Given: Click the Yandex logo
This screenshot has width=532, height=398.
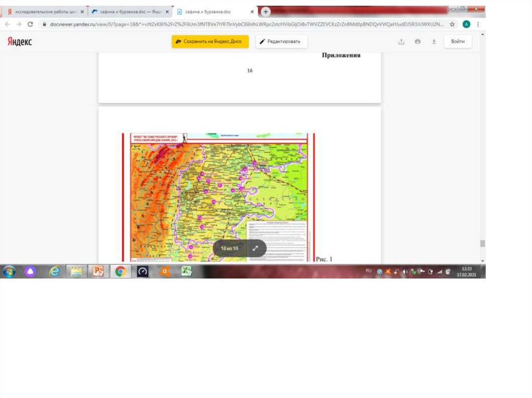Looking at the screenshot, I should pyautogui.click(x=20, y=42).
